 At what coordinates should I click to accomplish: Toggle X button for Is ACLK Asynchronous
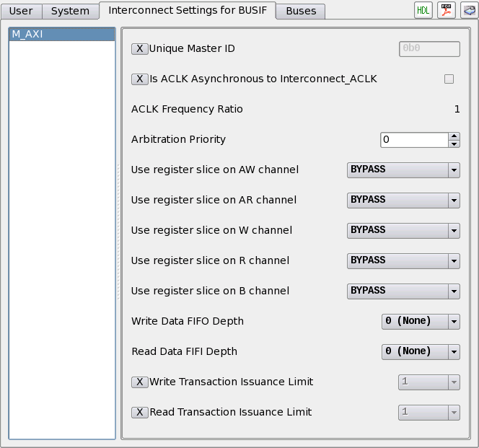[x=140, y=79]
